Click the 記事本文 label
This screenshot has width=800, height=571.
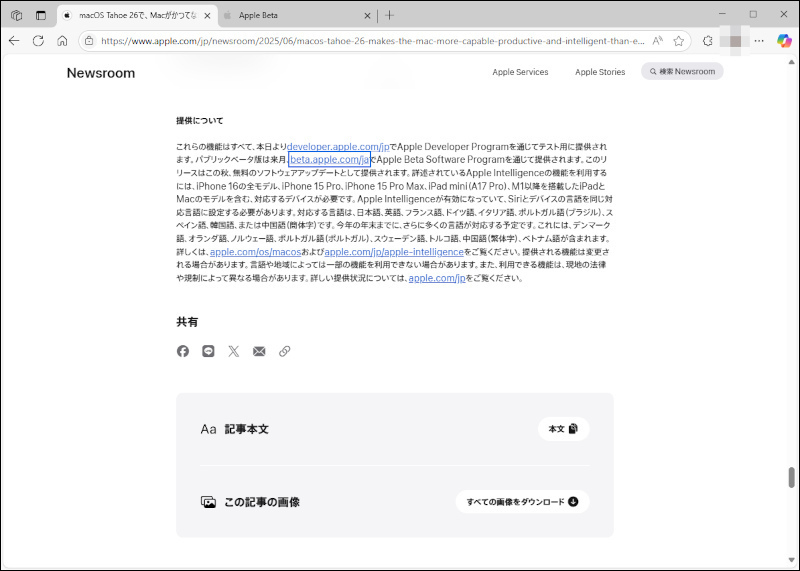(246, 429)
